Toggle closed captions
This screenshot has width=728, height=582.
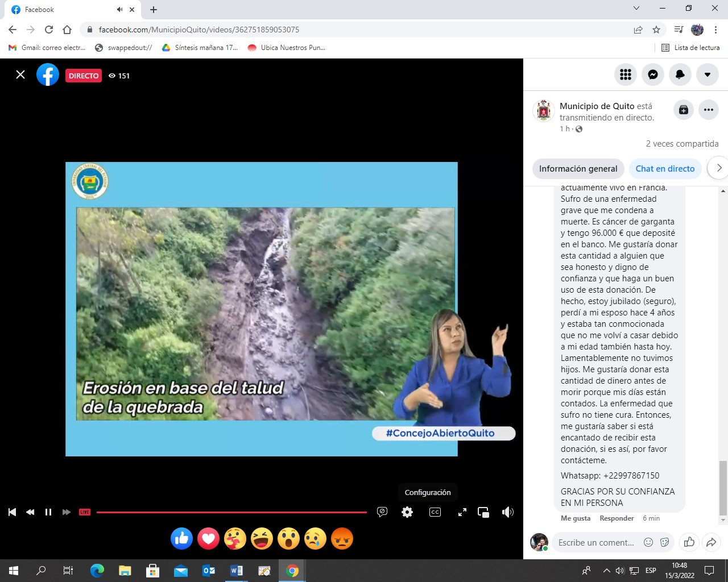point(435,512)
